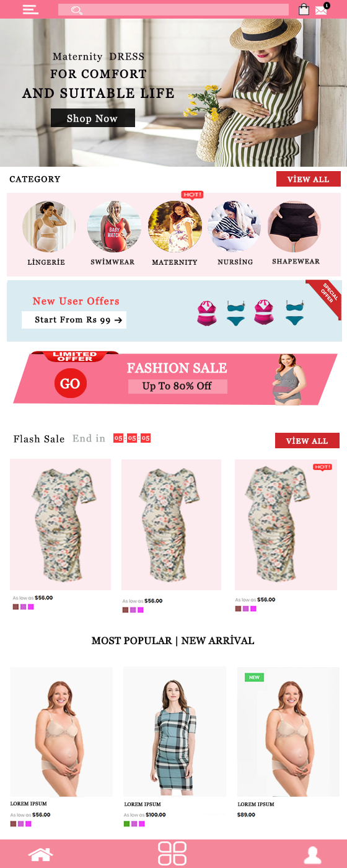This screenshot has height=868, width=347.
Task: Open the shopping bag icon
Action: (304, 9)
